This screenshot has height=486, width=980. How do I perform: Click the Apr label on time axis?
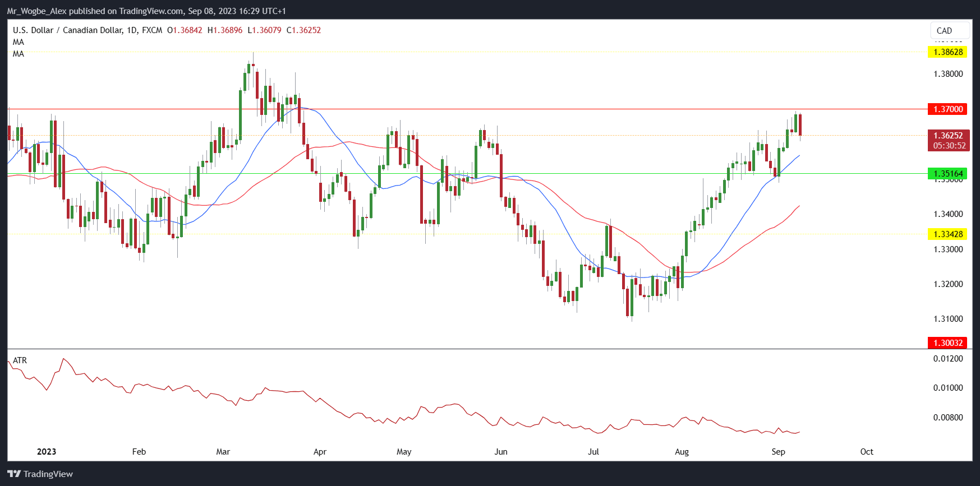tap(320, 452)
